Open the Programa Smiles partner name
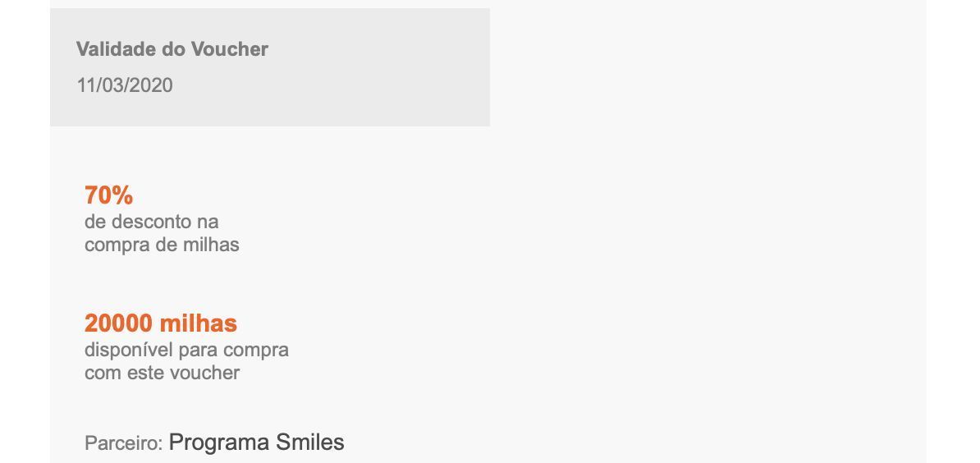Viewport: 980px width, 463px height. point(256,442)
